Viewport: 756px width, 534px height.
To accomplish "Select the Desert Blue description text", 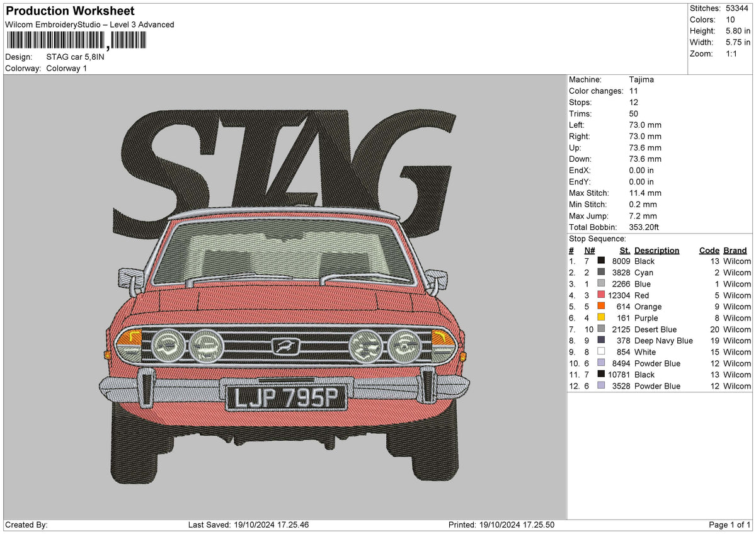I will coord(655,329).
